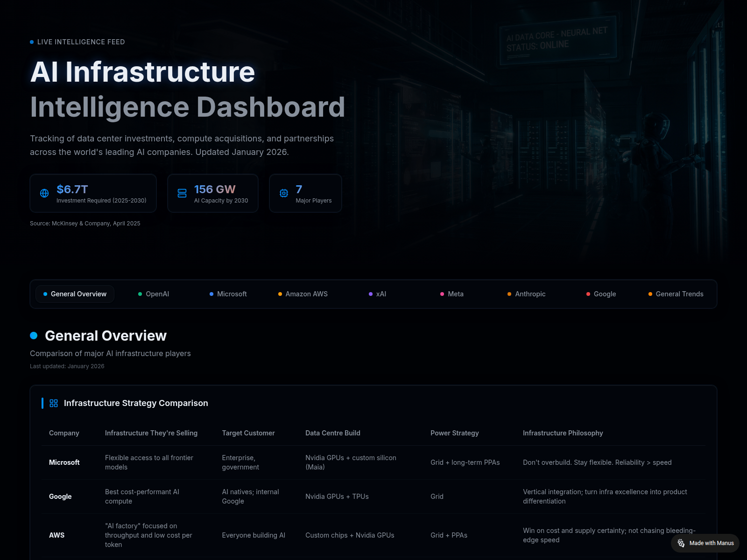Click 'Comparison of major AI infrastructure players' subtitle
The image size is (747, 560).
pos(110,353)
